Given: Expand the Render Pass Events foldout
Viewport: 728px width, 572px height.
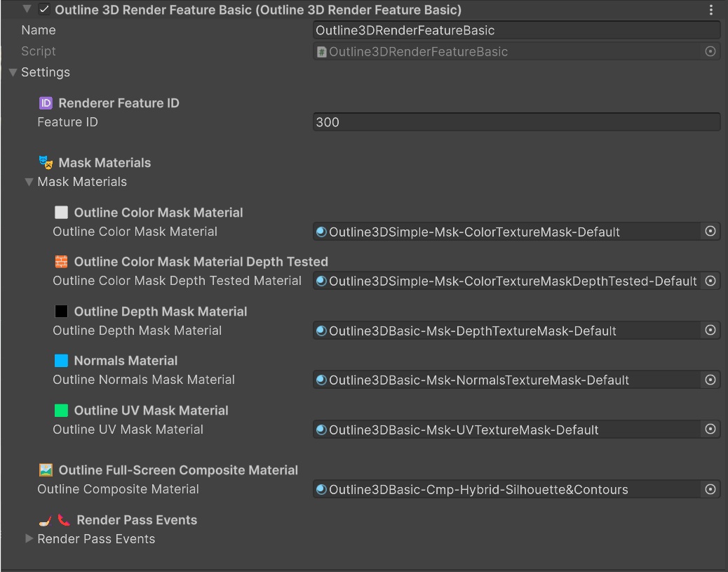Looking at the screenshot, I should [x=29, y=539].
